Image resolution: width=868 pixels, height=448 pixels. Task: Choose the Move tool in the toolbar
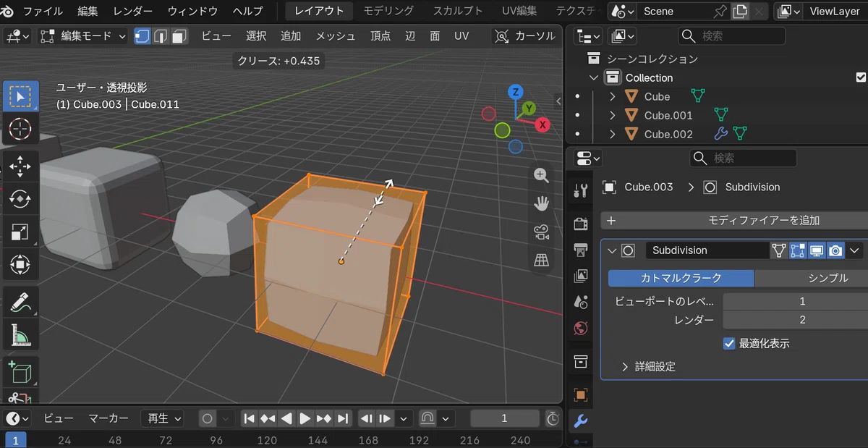(20, 166)
